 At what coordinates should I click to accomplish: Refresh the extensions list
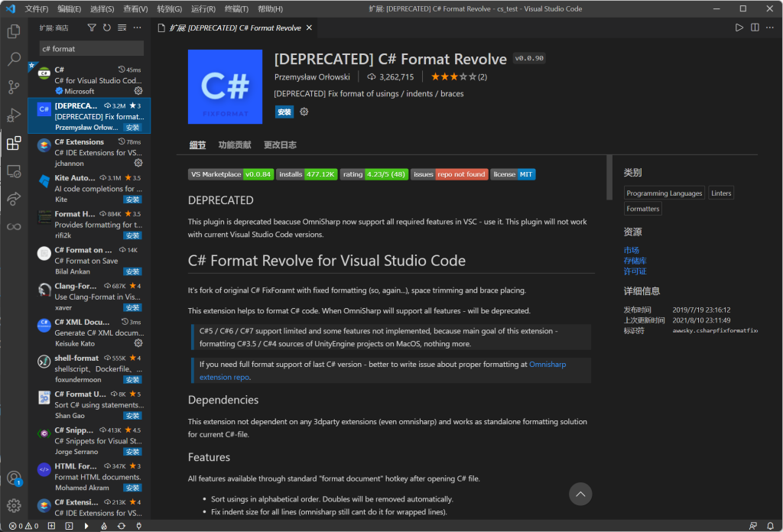tap(107, 28)
